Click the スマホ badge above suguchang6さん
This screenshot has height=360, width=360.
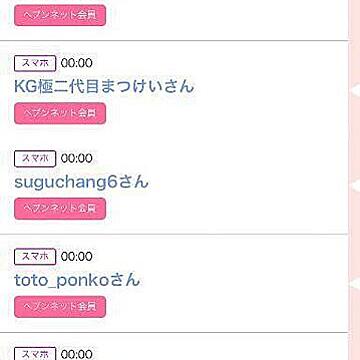pyautogui.click(x=35, y=159)
